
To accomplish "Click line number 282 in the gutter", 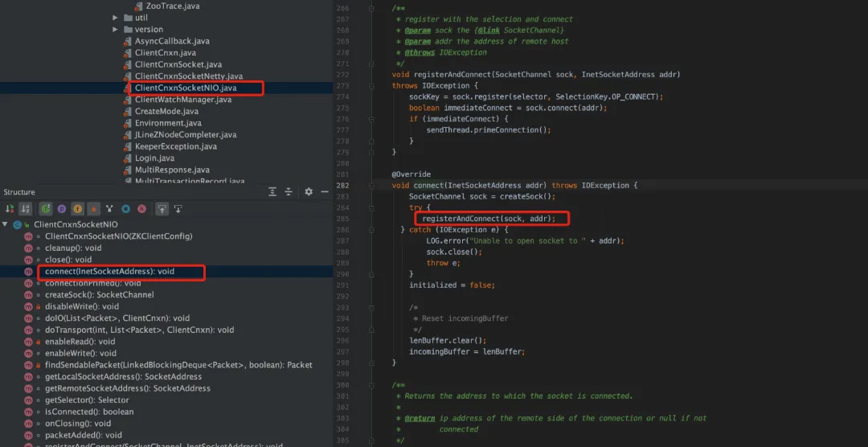I will point(342,185).
